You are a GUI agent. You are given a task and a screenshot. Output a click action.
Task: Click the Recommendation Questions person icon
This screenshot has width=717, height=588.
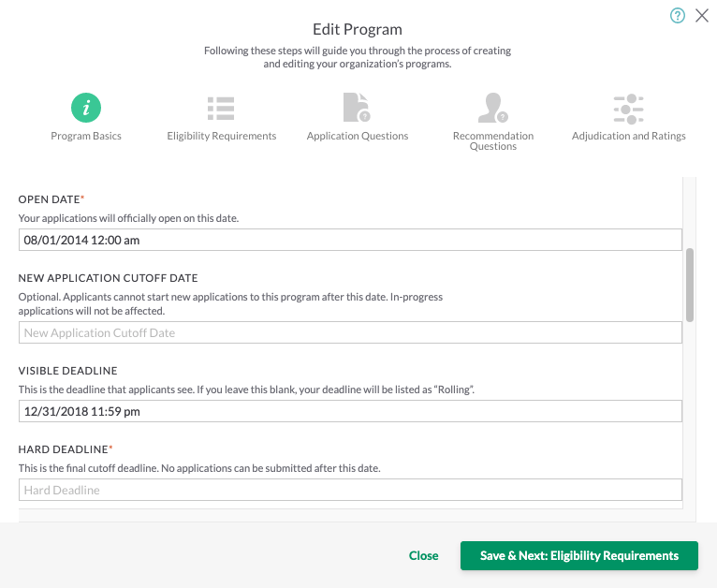492,108
